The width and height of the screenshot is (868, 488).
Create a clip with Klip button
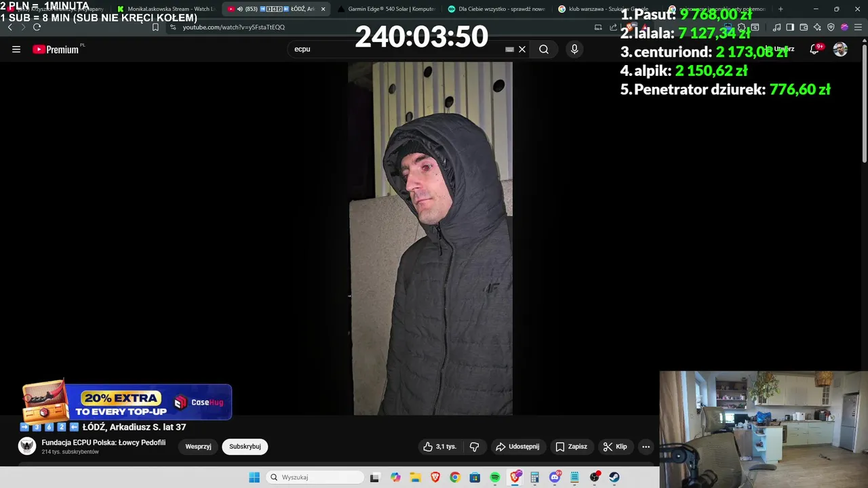point(615,447)
